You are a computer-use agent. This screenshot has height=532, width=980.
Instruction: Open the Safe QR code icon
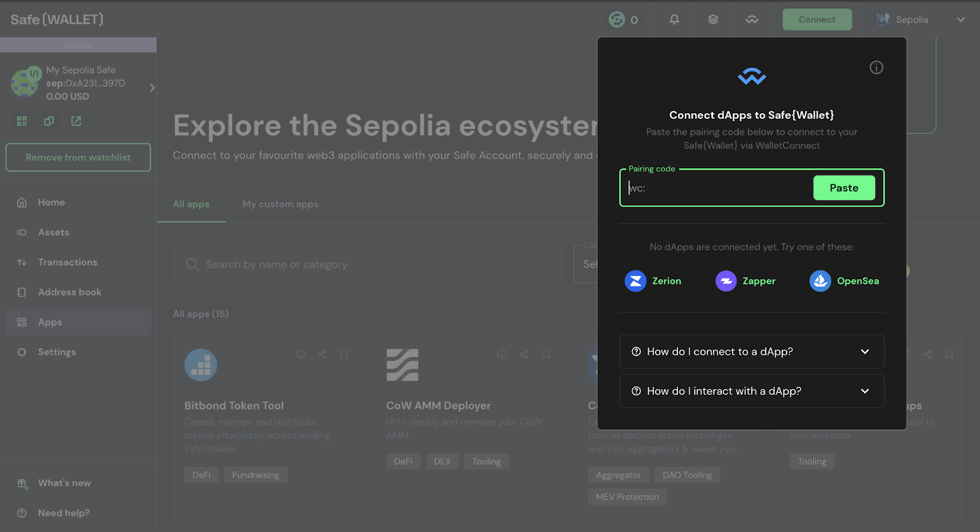pyautogui.click(x=22, y=121)
